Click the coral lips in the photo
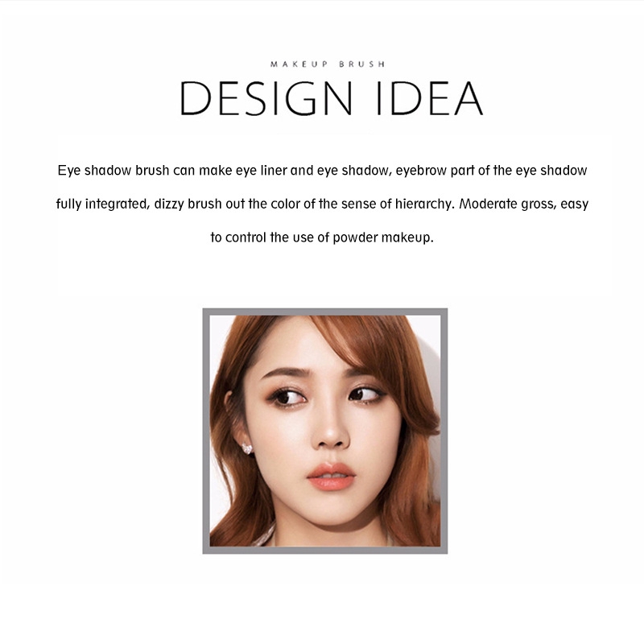The height and width of the screenshot is (644, 644). click(331, 476)
